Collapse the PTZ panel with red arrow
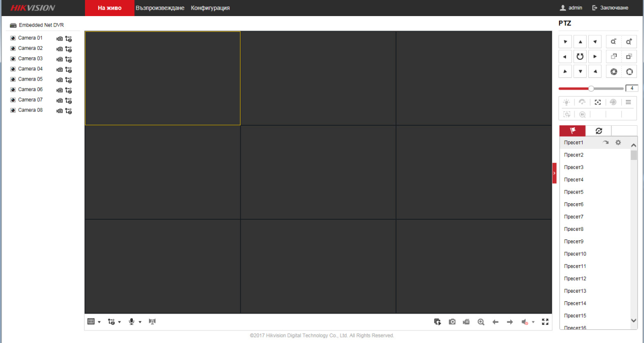 pos(554,173)
